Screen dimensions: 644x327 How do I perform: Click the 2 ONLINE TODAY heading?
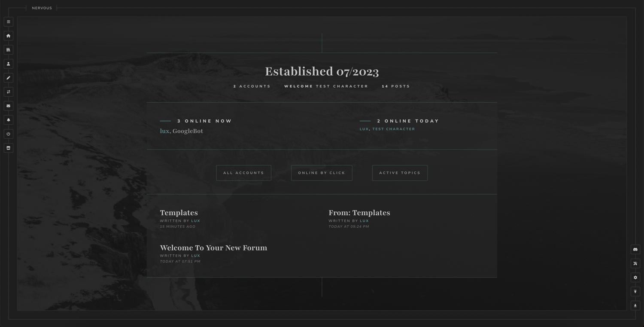coord(408,121)
